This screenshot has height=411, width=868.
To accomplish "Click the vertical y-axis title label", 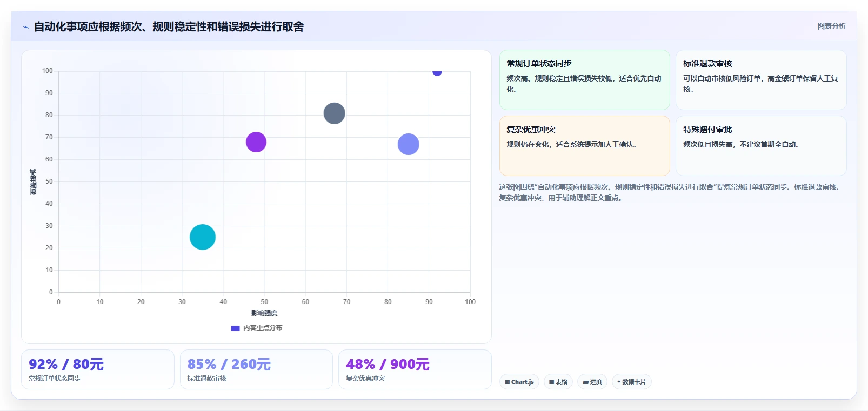I will coord(34,182).
